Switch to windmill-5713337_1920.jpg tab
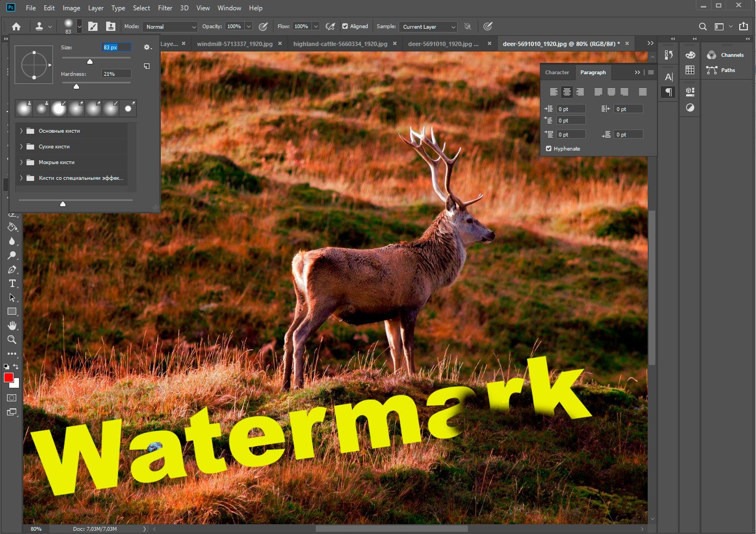The image size is (756, 534). [234, 44]
